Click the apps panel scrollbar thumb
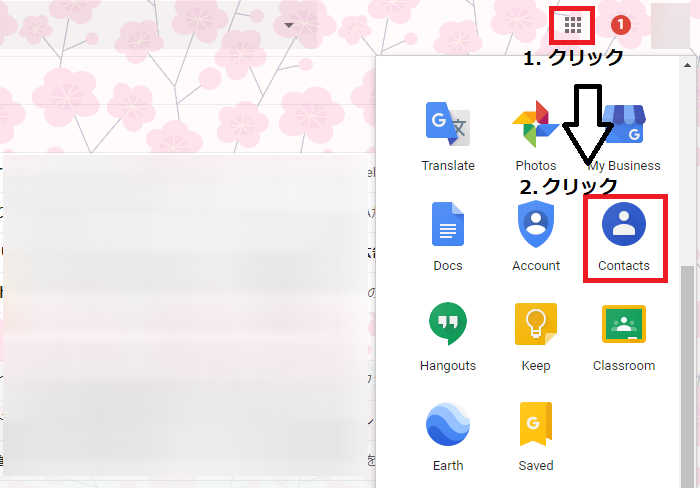Viewport: 700px width, 488px height. pyautogui.click(x=688, y=376)
